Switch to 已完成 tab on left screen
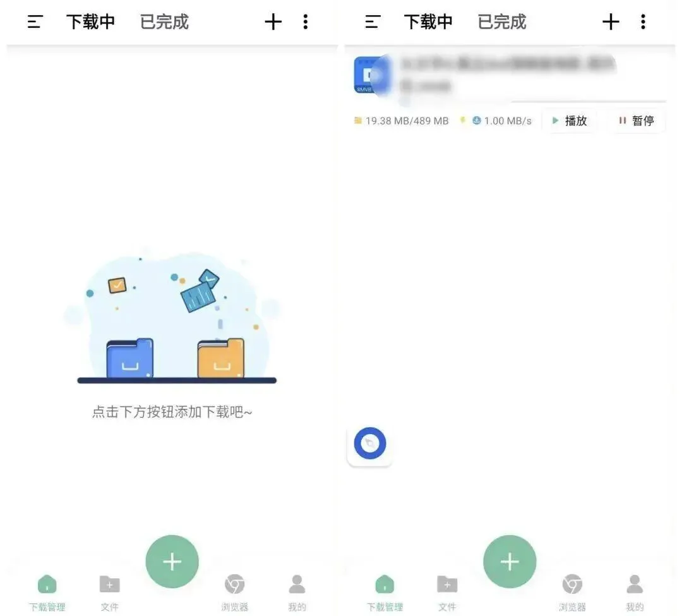 pos(164,21)
